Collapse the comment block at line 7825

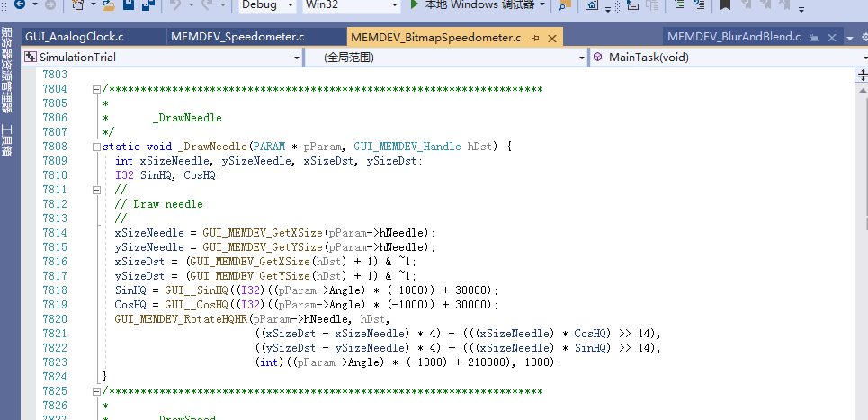[96, 391]
